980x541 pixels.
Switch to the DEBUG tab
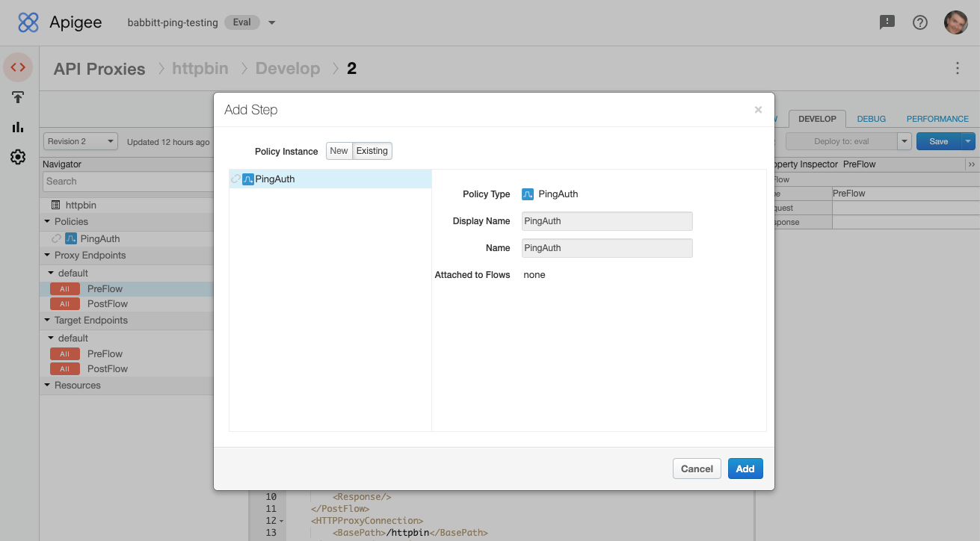[x=871, y=118]
